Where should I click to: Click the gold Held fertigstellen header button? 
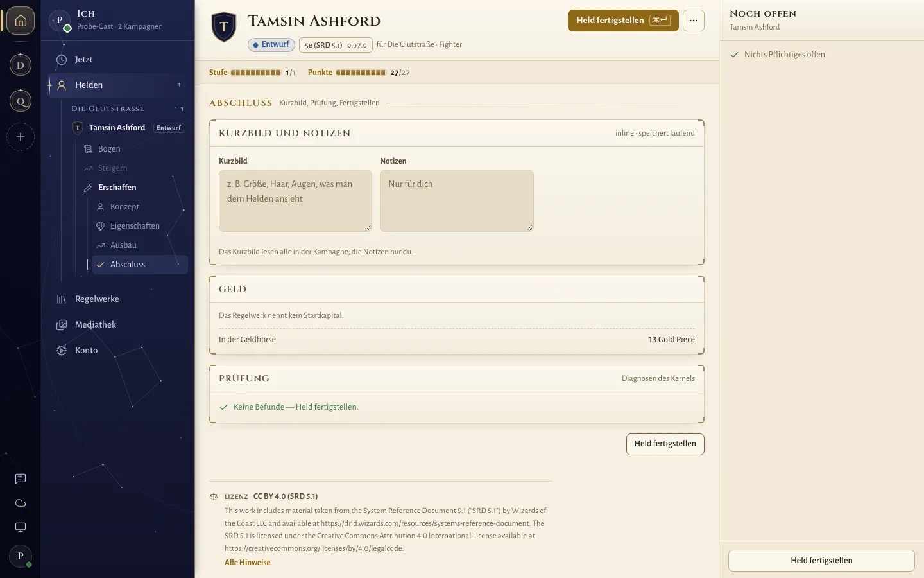coord(623,21)
